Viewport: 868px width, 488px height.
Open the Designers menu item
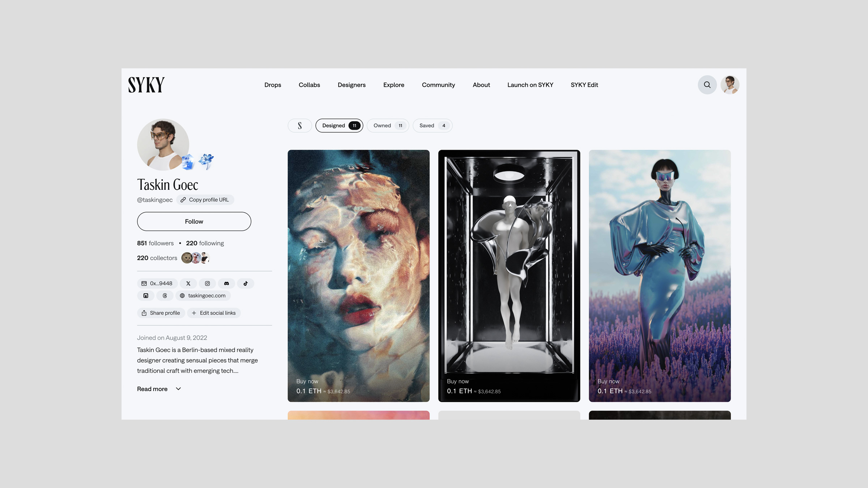pyautogui.click(x=352, y=85)
